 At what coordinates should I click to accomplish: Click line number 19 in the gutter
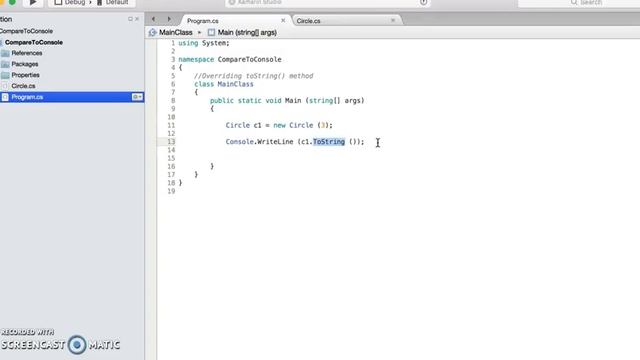(x=171, y=191)
